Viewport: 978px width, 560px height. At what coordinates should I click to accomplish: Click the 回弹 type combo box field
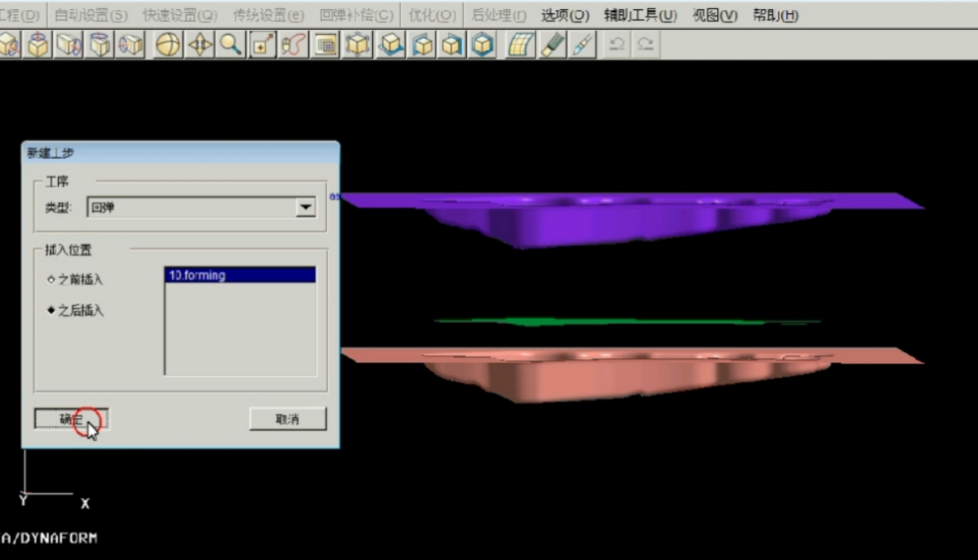pyautogui.click(x=191, y=208)
